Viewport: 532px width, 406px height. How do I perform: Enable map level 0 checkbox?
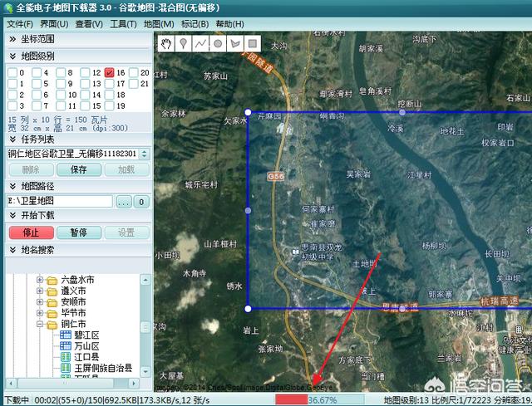point(12,72)
